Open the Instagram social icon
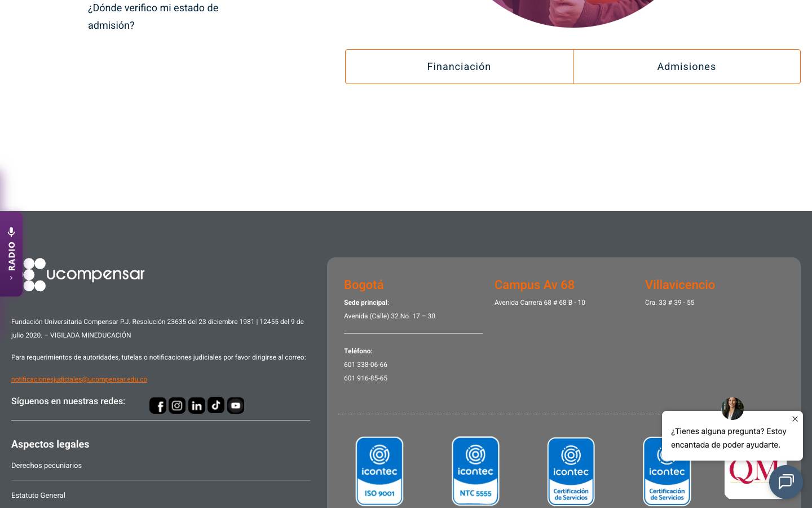Screen dimensions: 812x508 (x=177, y=405)
